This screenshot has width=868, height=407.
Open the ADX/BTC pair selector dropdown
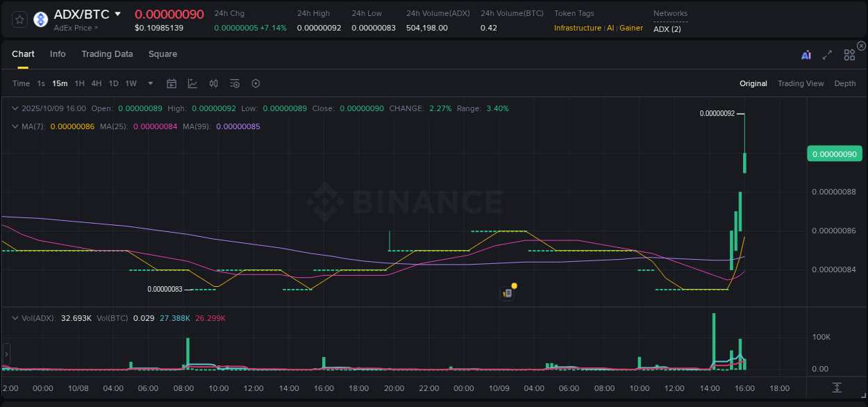[117, 13]
